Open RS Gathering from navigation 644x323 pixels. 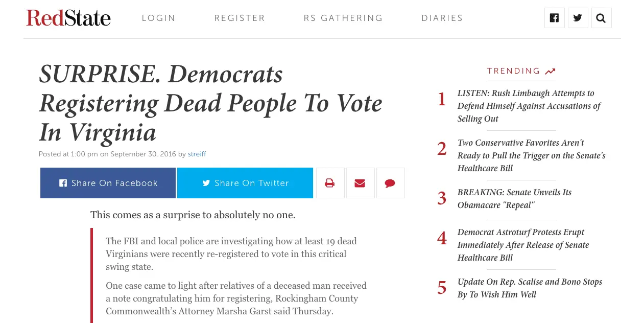343,18
